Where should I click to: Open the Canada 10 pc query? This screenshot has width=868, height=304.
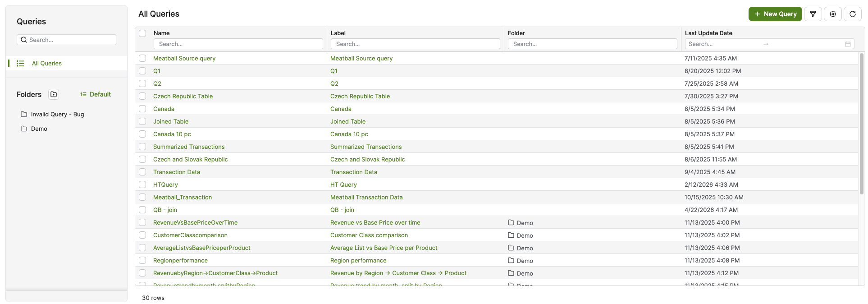tap(172, 134)
